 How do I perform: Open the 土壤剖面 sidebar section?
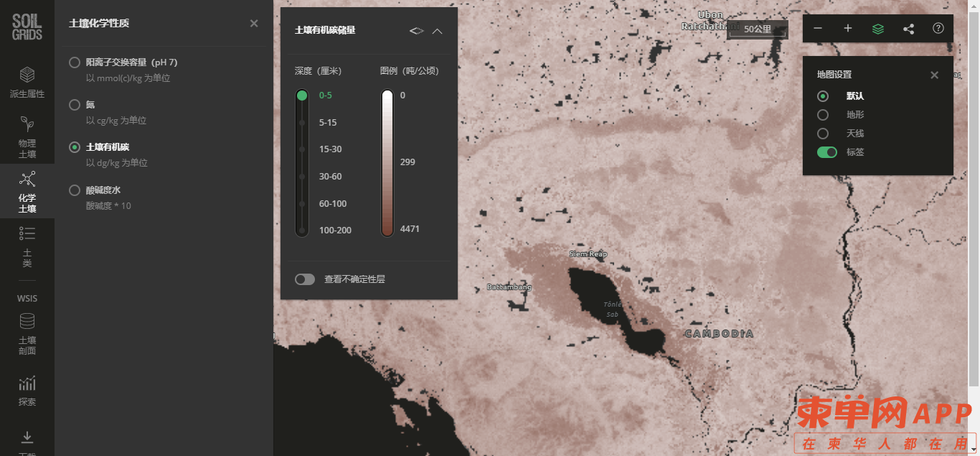27,334
